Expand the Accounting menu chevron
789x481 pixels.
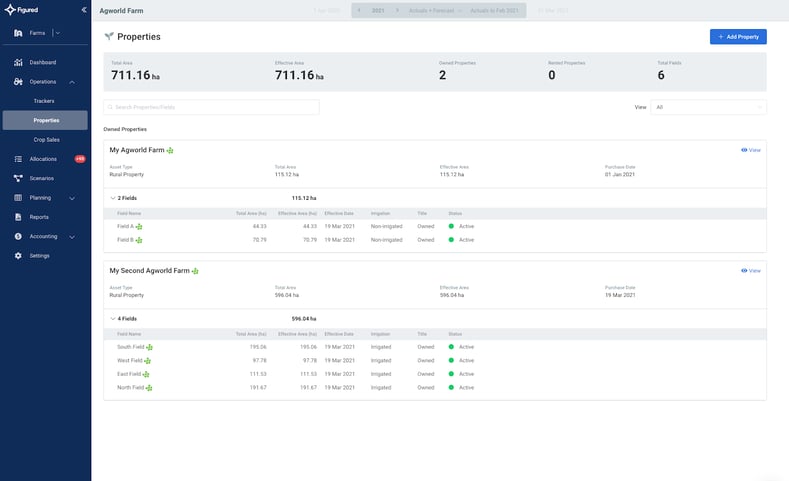tap(72, 237)
